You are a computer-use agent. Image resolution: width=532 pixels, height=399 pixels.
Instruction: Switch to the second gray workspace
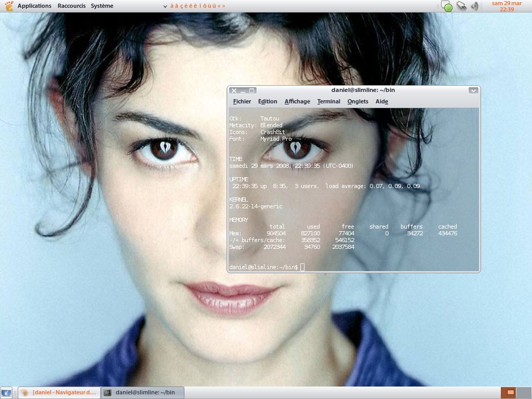(524, 393)
